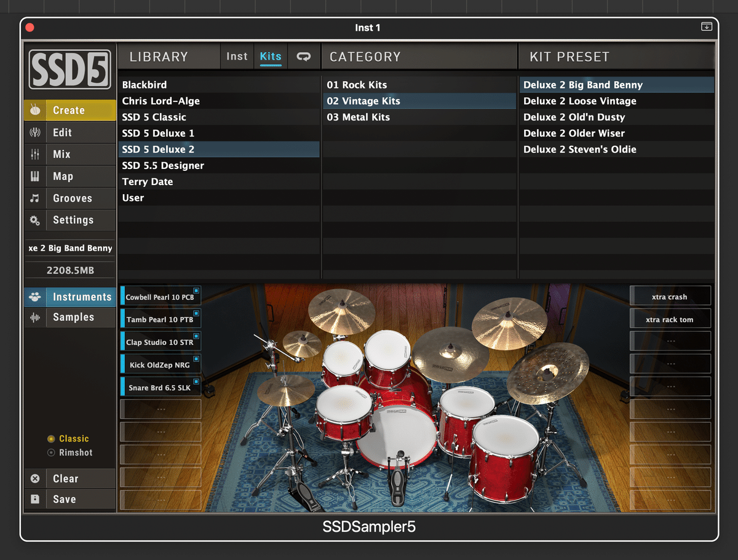Select Cowbell Pearl 10 PCB slot
This screenshot has height=560, width=738.
(x=161, y=296)
